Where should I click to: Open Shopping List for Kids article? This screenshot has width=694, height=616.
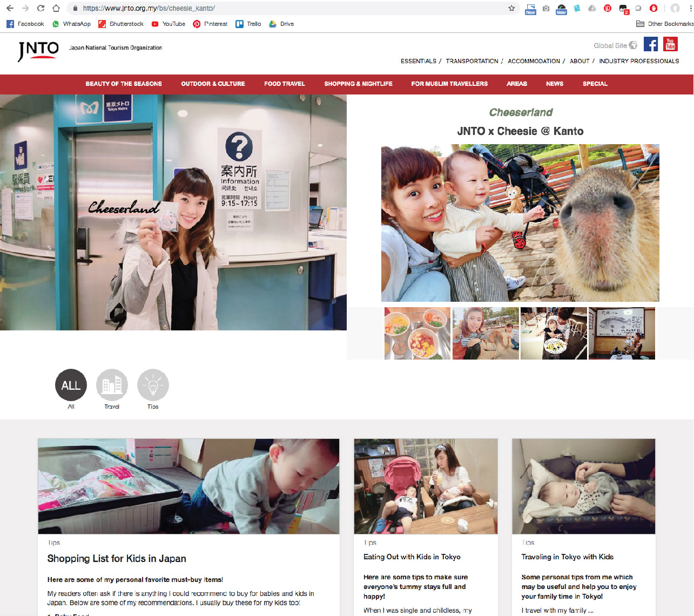[117, 559]
